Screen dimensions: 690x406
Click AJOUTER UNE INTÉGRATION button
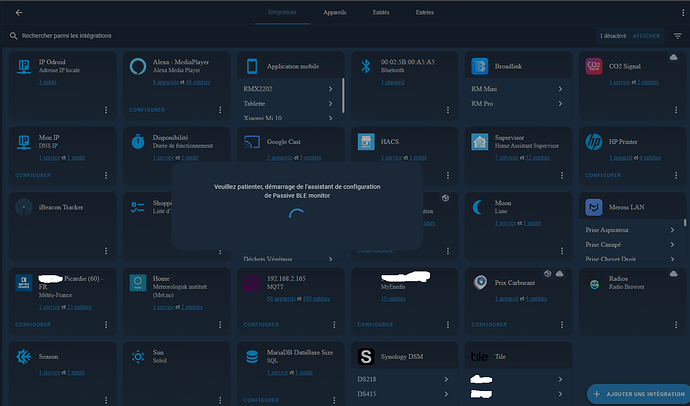639,394
